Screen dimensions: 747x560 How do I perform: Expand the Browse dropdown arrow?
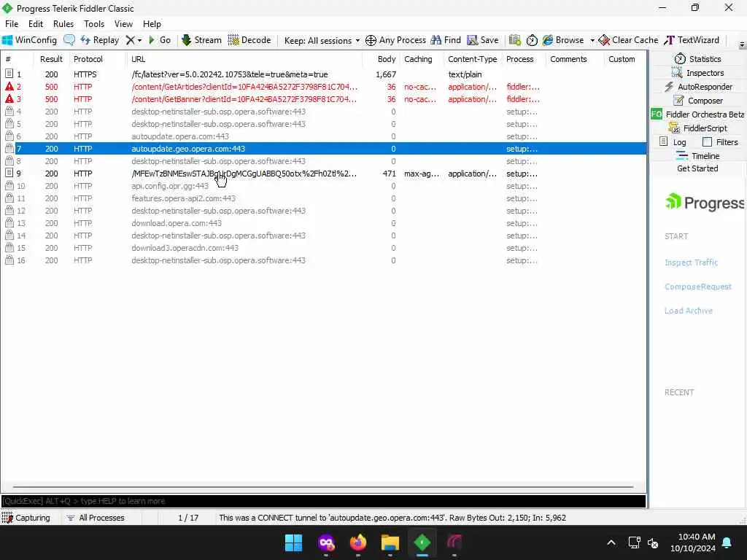pos(592,41)
